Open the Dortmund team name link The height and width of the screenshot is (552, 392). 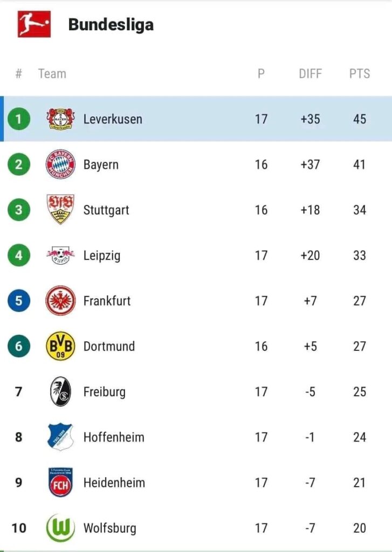[109, 346]
